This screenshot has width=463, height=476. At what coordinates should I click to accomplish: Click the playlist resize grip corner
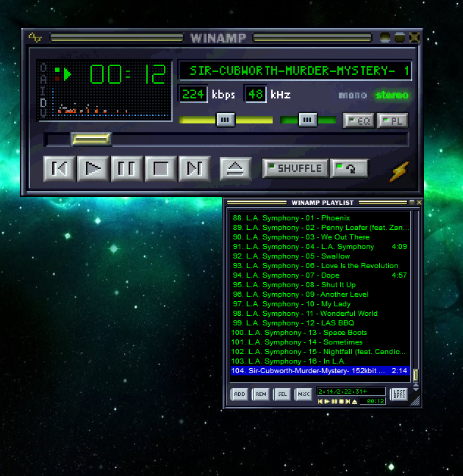point(415,401)
